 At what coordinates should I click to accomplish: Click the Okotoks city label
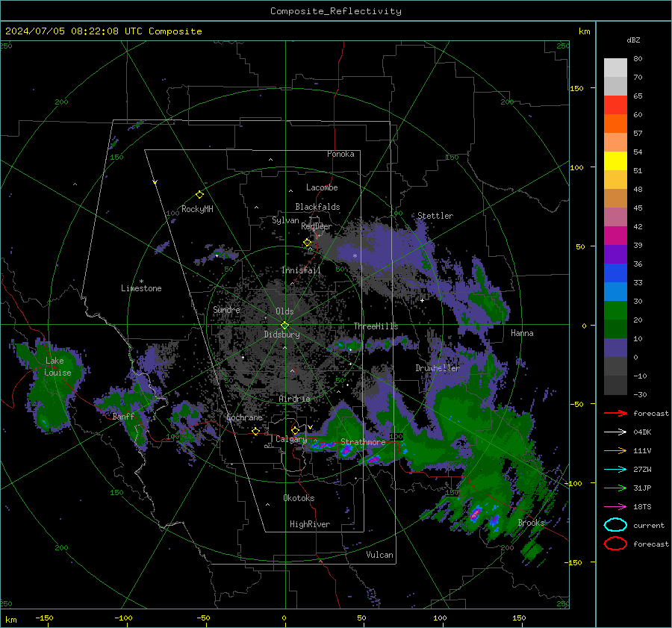(299, 498)
